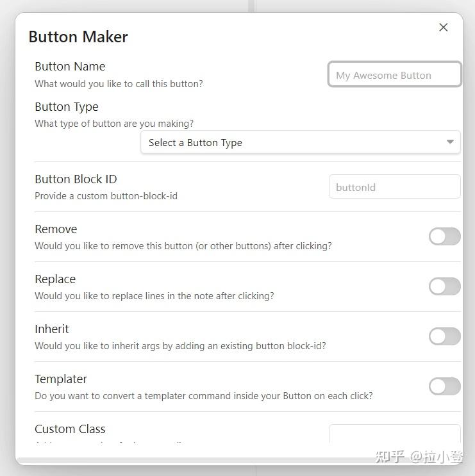Click the Custom Class label

(x=70, y=429)
